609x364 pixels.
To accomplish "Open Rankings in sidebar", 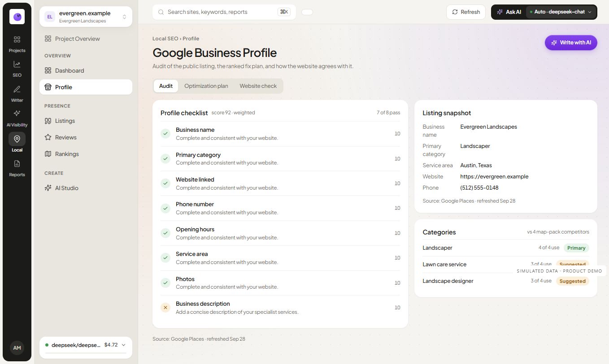I will point(86,154).
